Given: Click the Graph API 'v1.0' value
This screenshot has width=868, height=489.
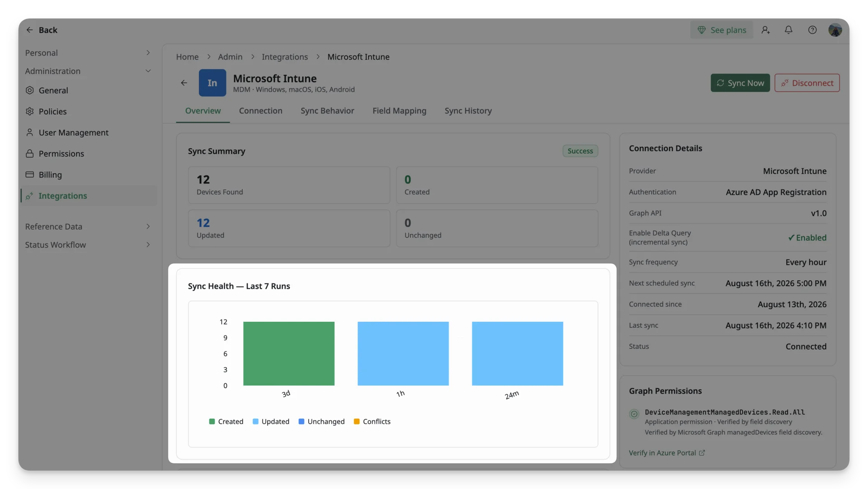Looking at the screenshot, I should (818, 213).
